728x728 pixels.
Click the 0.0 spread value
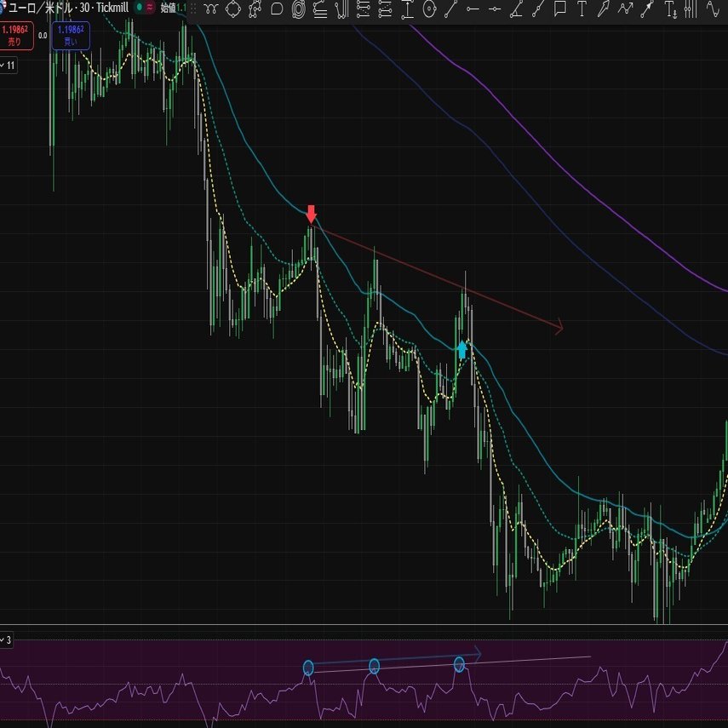click(x=43, y=35)
